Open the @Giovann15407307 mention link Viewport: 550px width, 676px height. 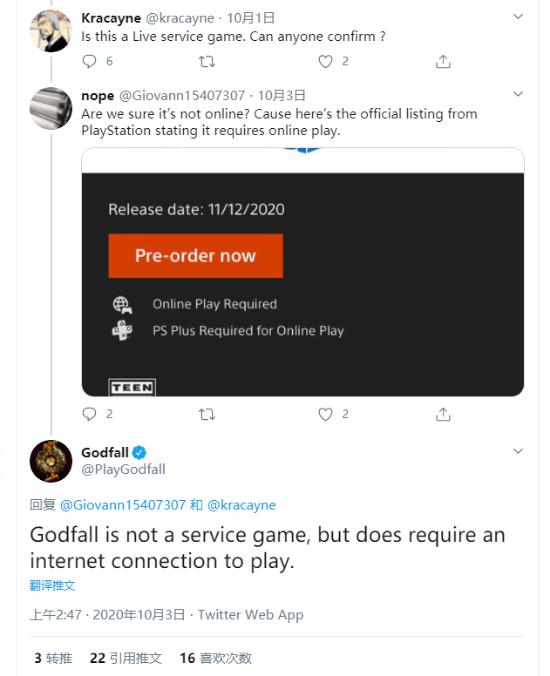pyautogui.click(x=123, y=505)
